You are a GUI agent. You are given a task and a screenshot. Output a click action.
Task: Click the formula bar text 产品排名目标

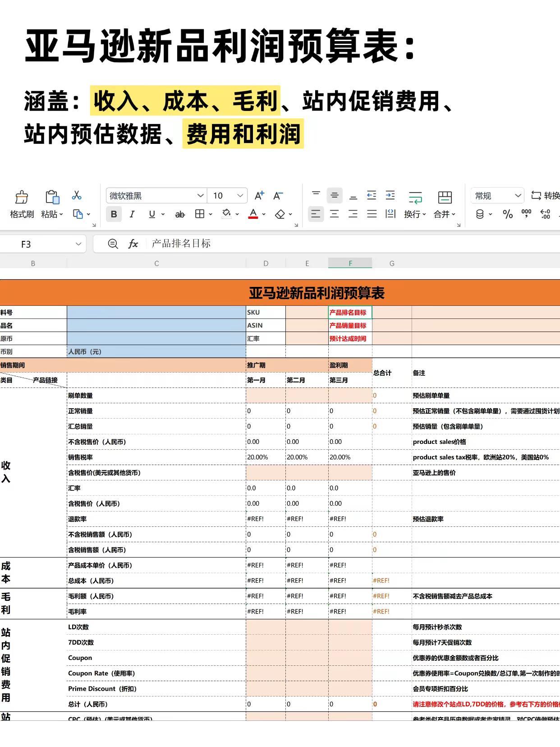click(x=181, y=244)
